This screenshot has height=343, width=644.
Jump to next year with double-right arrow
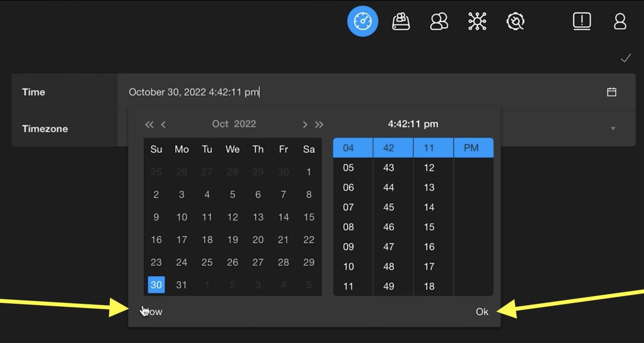319,124
